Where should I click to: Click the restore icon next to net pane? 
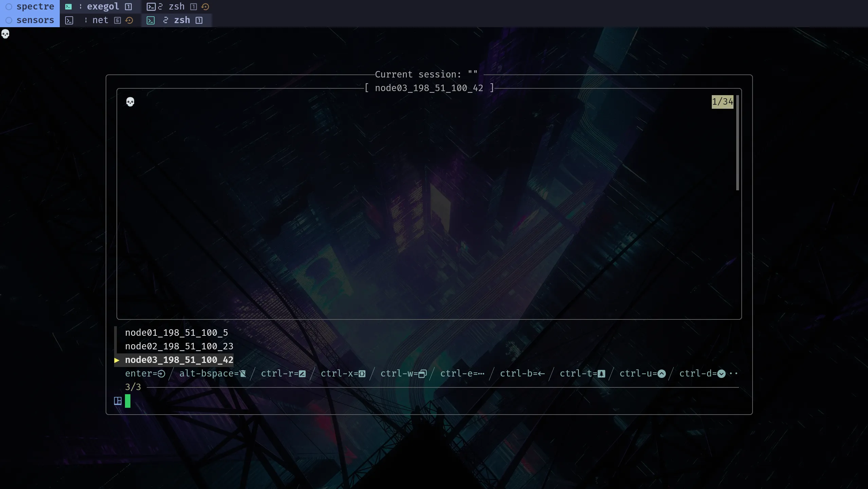pyautogui.click(x=129, y=20)
